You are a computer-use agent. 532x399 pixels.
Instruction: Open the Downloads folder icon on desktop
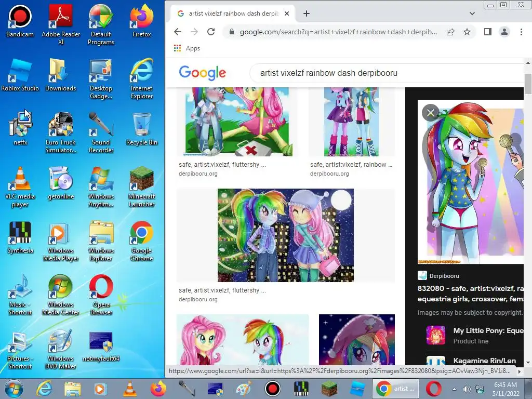[x=61, y=75]
